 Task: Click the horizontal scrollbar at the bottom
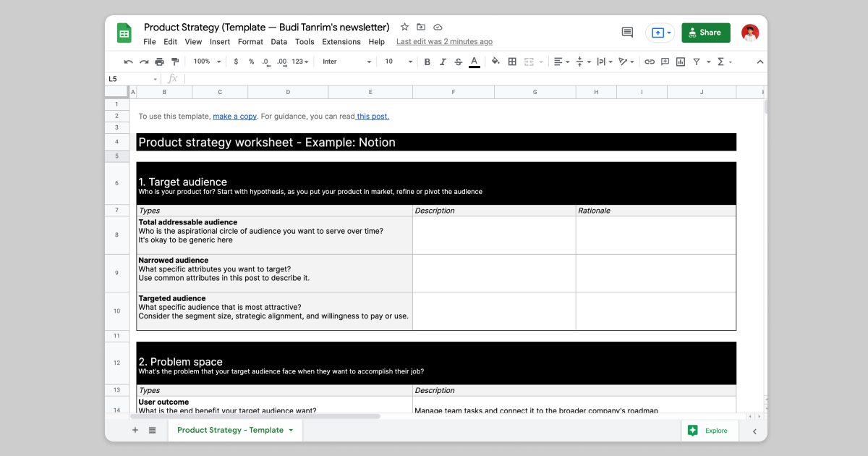click(255, 416)
